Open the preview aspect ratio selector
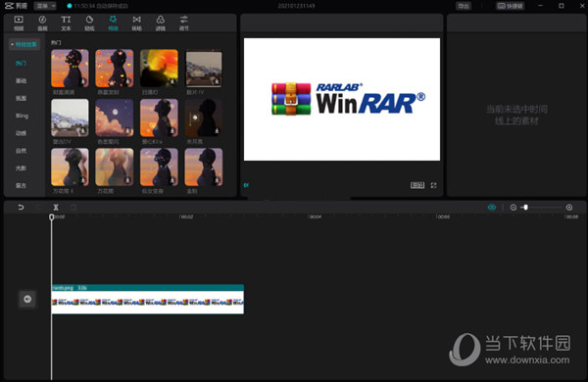588x382 pixels. tap(417, 185)
